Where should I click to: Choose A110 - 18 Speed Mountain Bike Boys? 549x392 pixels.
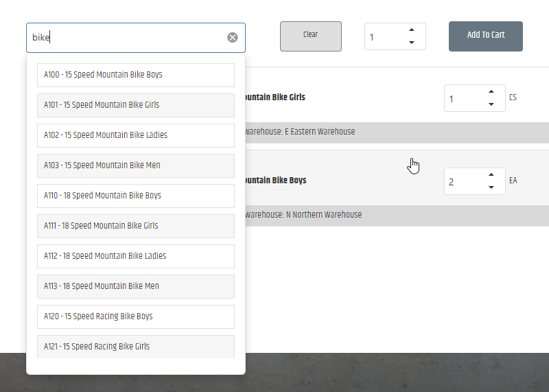point(136,196)
